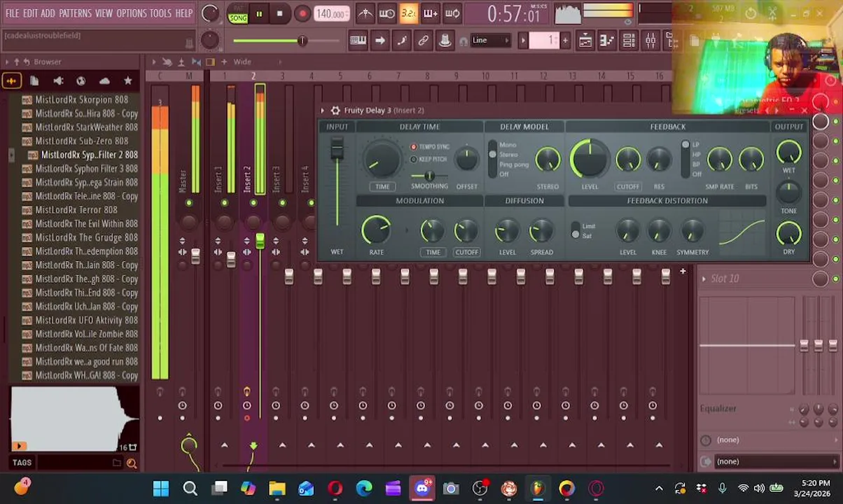Open the Line snap dropdown
The height and width of the screenshot is (504, 843).
pyautogui.click(x=492, y=41)
